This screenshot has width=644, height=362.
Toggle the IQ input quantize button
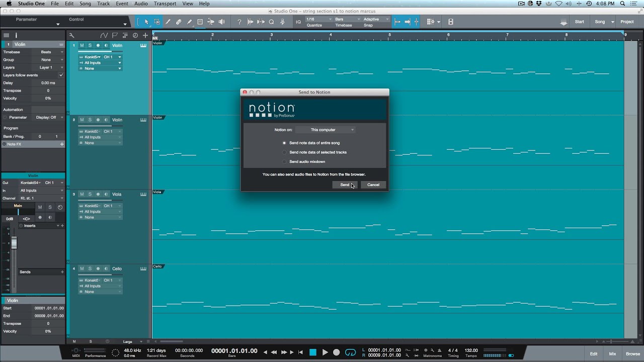pyautogui.click(x=298, y=22)
